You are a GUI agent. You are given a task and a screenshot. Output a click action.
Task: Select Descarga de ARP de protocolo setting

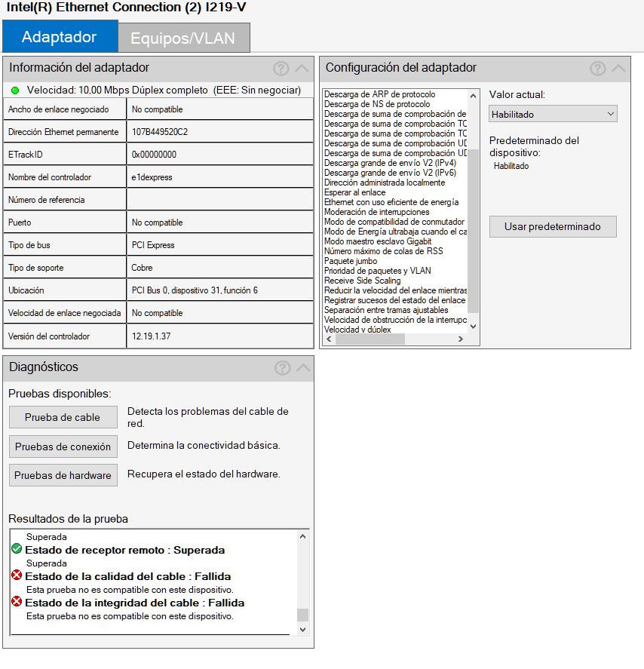(379, 94)
